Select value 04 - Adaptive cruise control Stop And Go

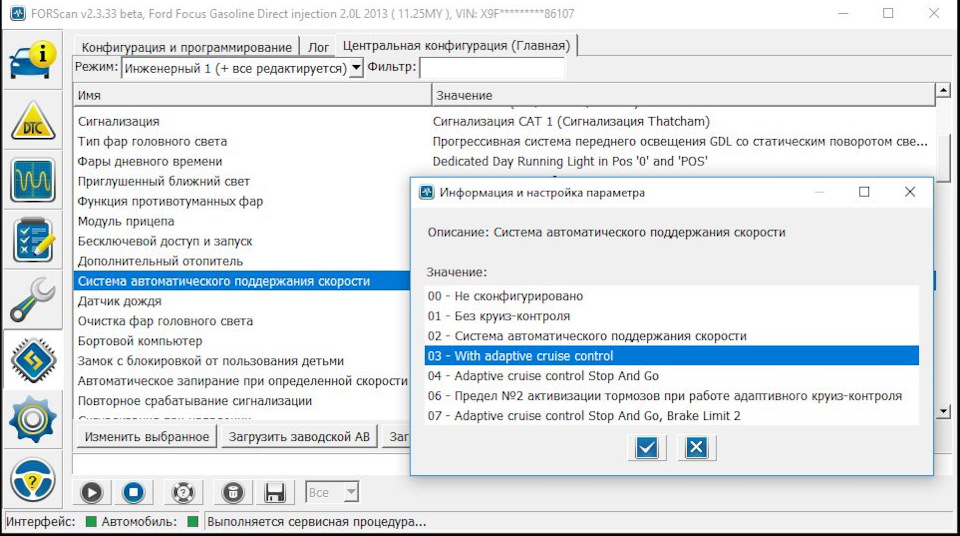(672, 376)
